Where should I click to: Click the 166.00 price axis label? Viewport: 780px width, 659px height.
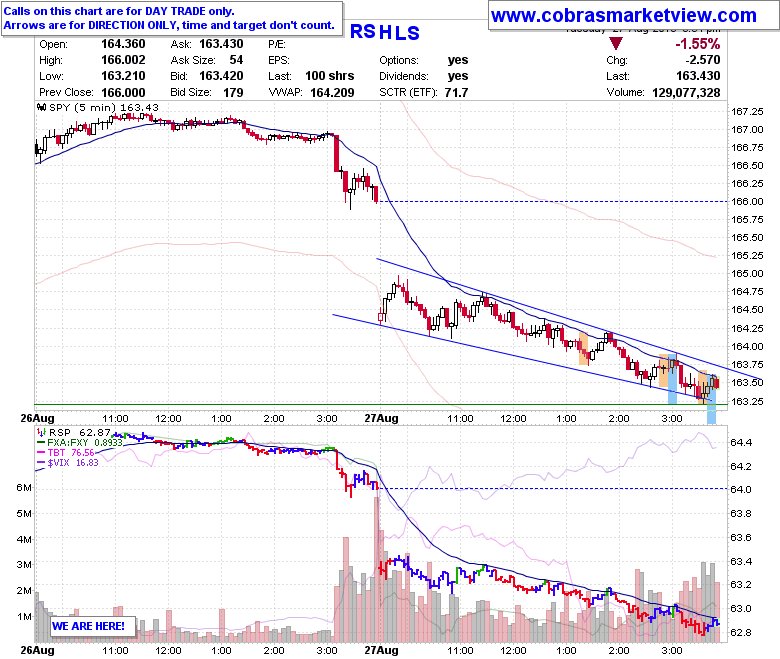click(x=747, y=201)
